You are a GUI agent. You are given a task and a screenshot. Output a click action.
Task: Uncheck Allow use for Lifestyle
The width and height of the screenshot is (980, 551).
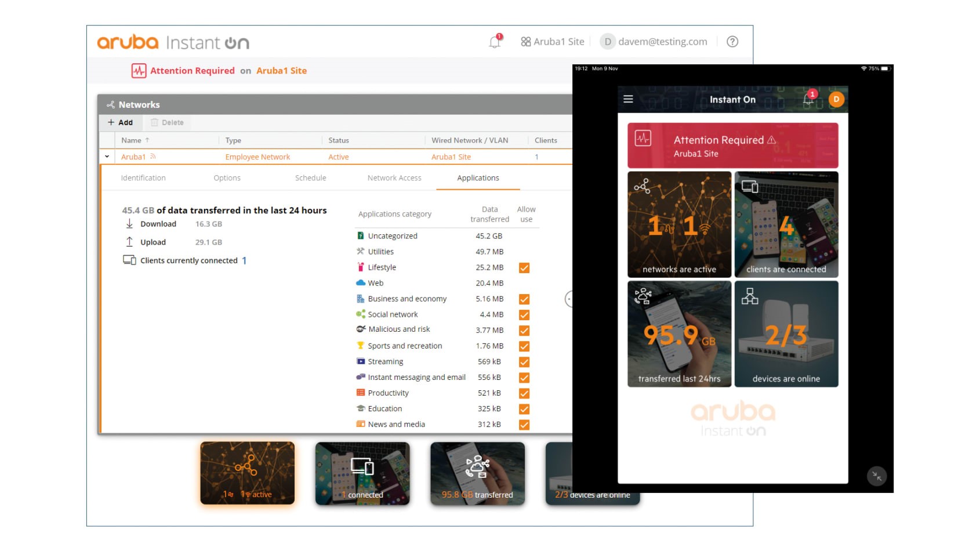(x=524, y=268)
